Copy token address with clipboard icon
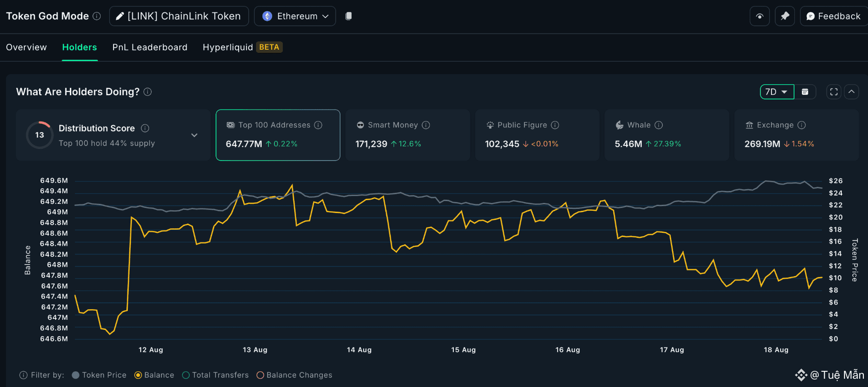868x387 pixels. tap(348, 16)
